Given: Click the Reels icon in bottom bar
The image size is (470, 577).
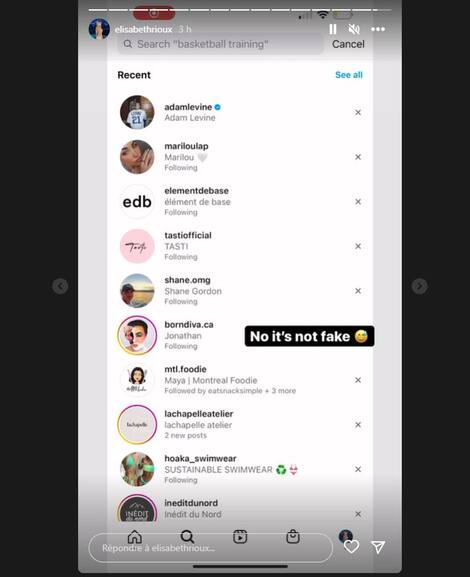Looking at the screenshot, I should pos(240,537).
